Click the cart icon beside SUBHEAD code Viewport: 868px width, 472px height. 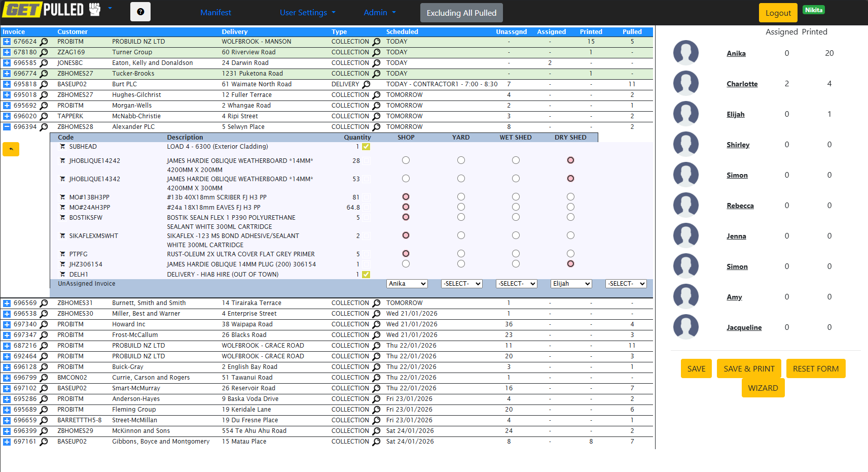click(x=62, y=146)
